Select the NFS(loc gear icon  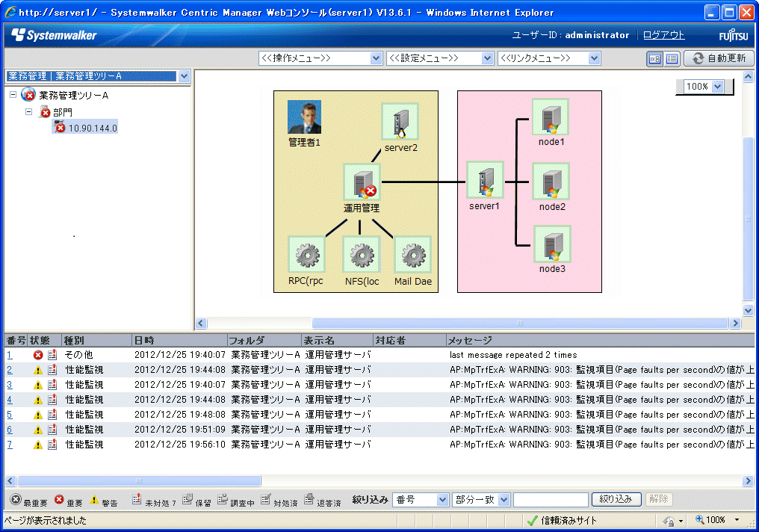(x=362, y=254)
